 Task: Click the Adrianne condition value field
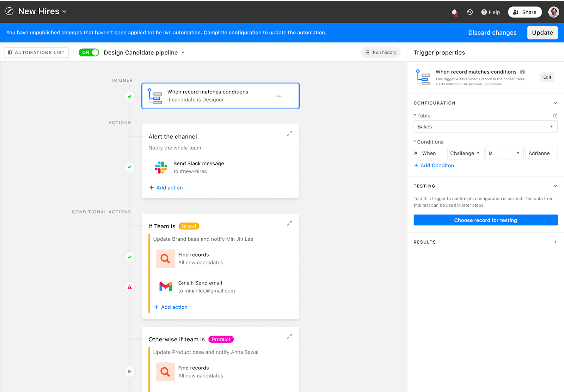click(541, 153)
